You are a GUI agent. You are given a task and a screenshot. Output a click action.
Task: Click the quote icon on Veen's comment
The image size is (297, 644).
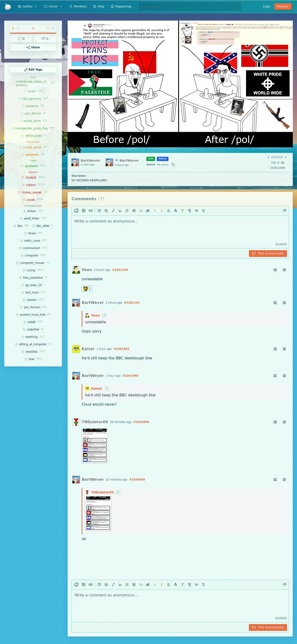coord(284,270)
